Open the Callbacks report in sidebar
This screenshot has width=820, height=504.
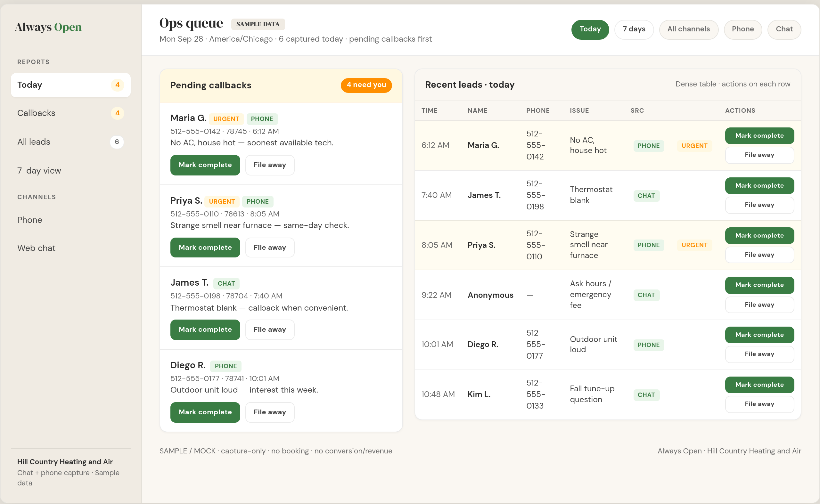click(x=71, y=113)
